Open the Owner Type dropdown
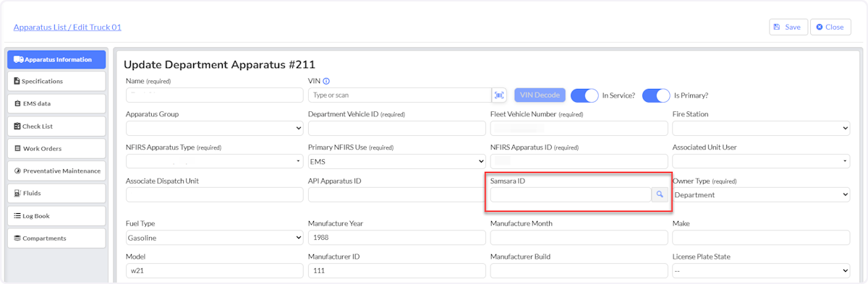The width and height of the screenshot is (868, 284). pyautogui.click(x=761, y=194)
